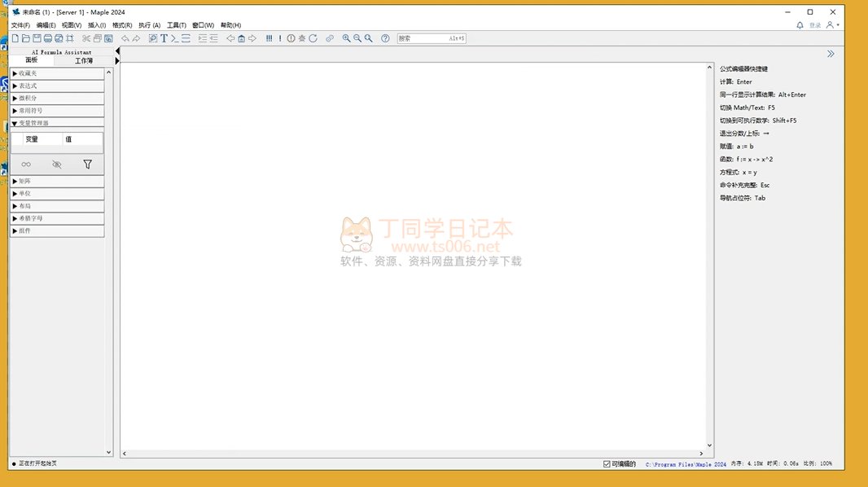This screenshot has width=868, height=487.
Task: Open the 视图(V) menu
Action: coord(72,25)
